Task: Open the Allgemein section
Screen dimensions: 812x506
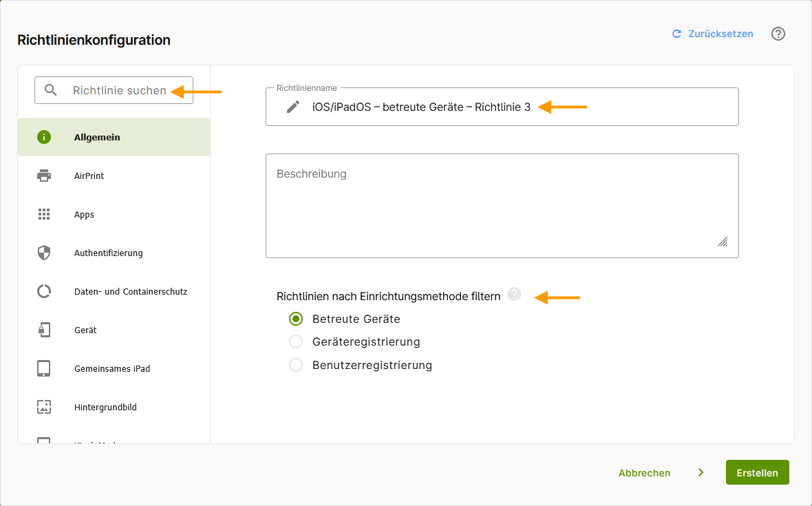Action: pyautogui.click(x=114, y=137)
